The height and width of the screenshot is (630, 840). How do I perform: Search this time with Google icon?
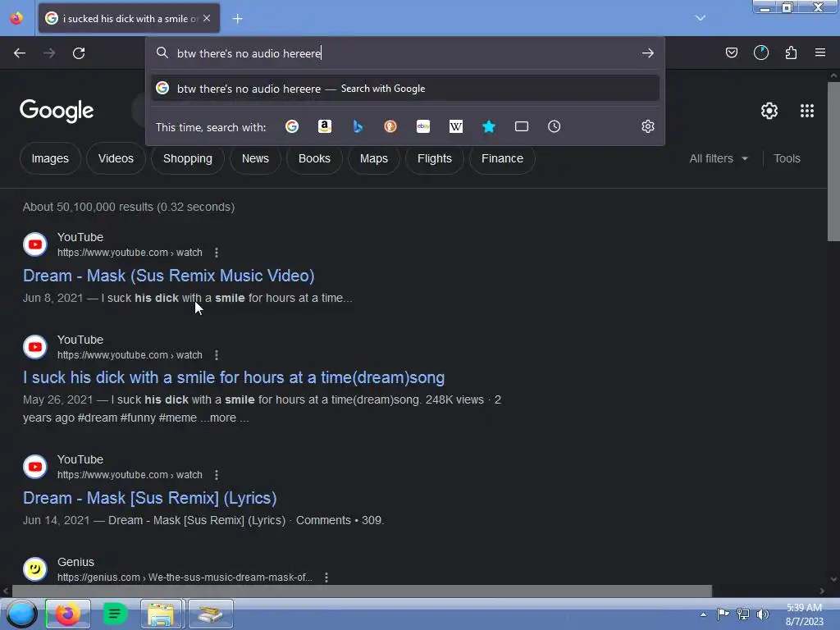click(292, 126)
